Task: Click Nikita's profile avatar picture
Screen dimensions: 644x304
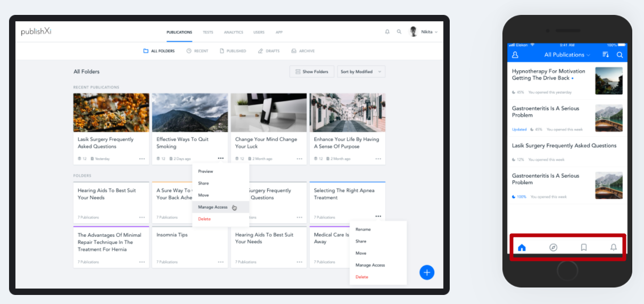Action: [414, 32]
